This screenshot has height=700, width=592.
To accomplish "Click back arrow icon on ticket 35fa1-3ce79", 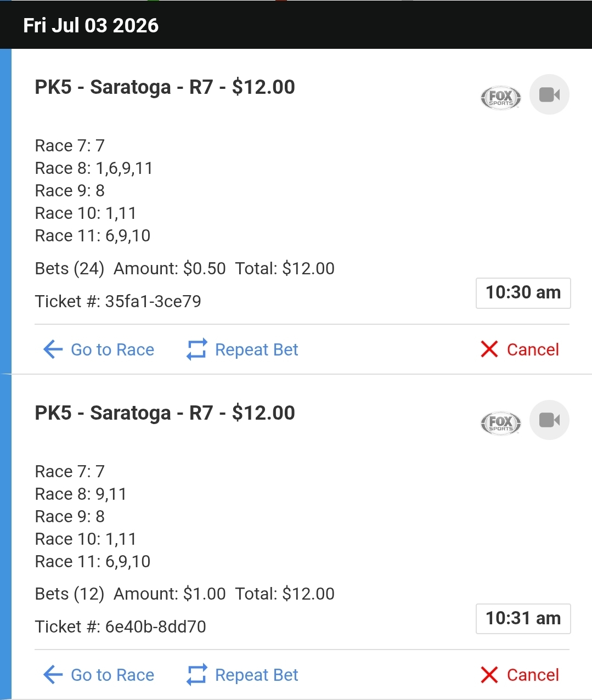I will [x=53, y=349].
